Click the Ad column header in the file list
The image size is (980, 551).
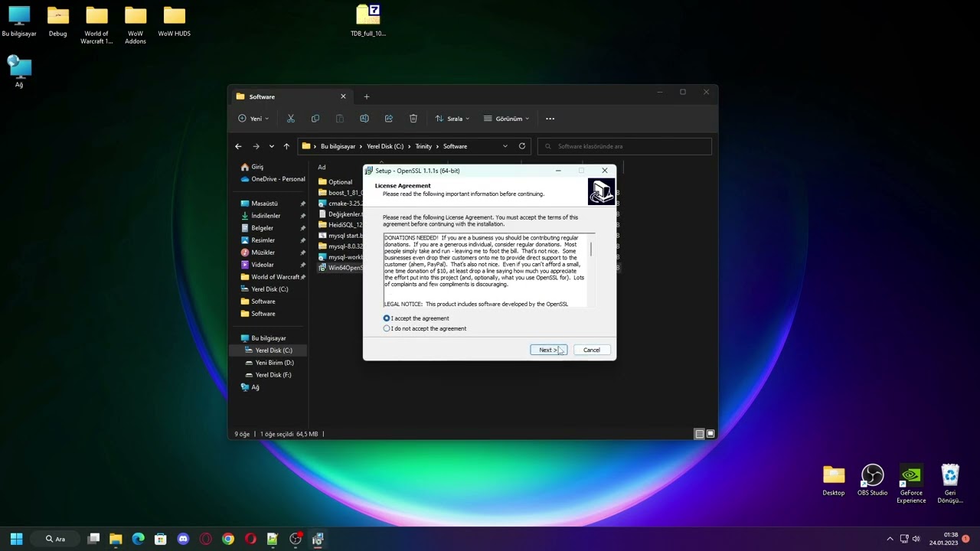click(x=322, y=167)
